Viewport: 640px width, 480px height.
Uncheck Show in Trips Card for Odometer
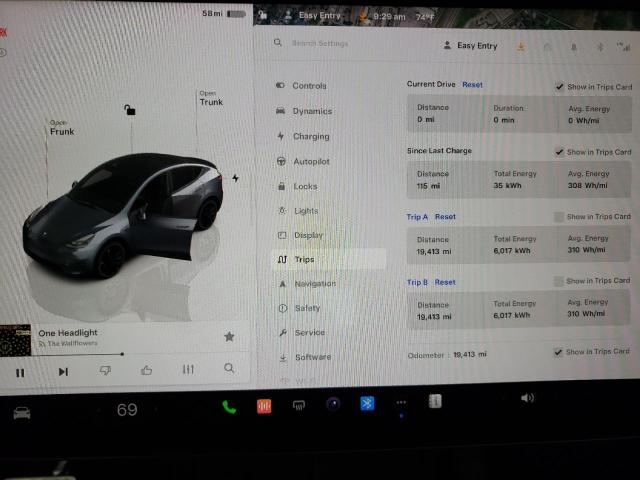point(558,352)
